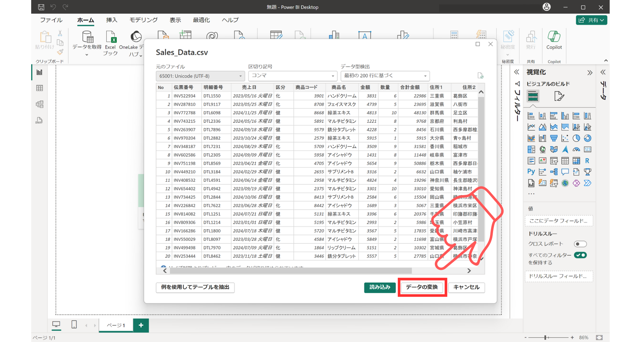Switch to Table view in left sidebar
This screenshot has height=342, width=644.
point(40,88)
